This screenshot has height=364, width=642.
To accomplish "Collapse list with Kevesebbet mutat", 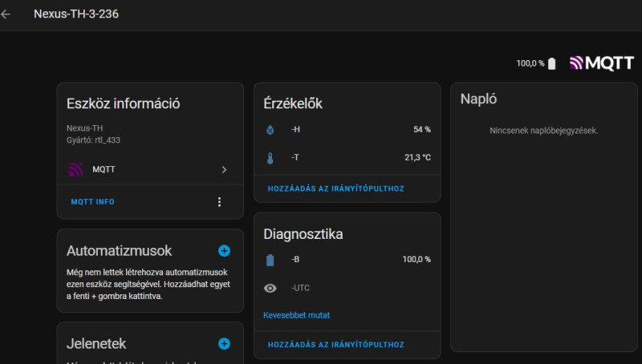I will coord(296,315).
